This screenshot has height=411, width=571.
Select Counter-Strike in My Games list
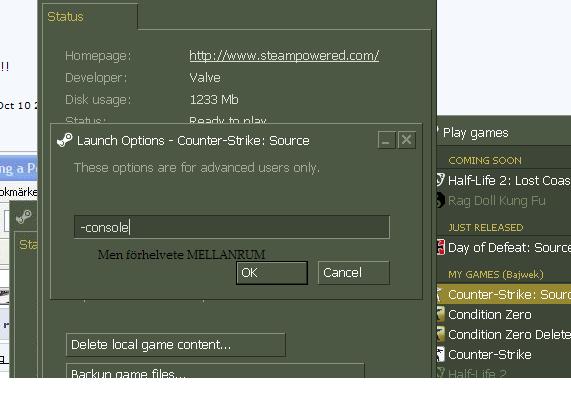[489, 354]
